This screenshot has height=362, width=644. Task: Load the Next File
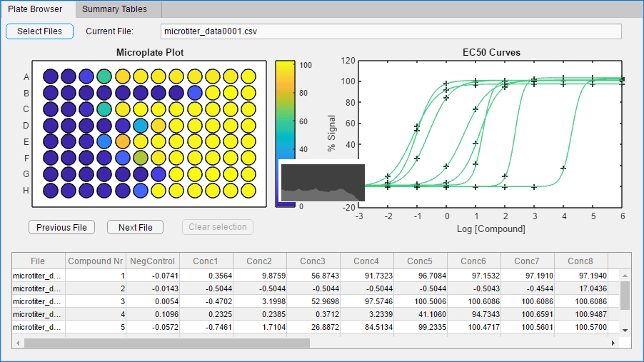click(x=135, y=227)
